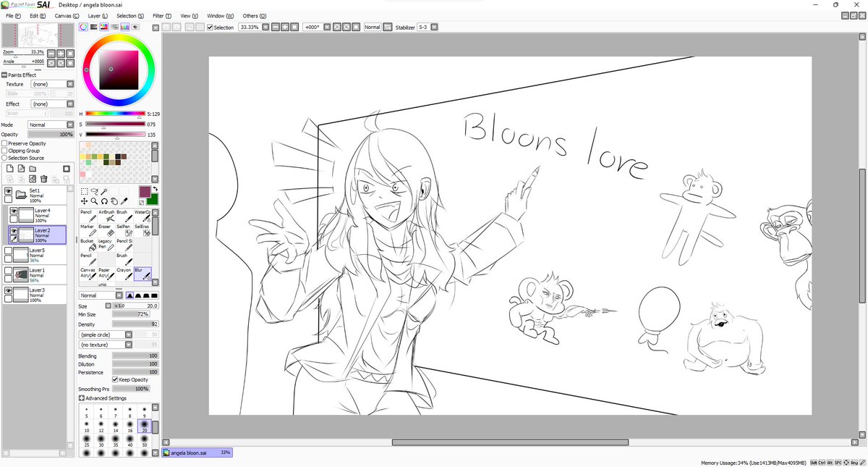This screenshot has height=467, width=868.
Task: Select the AirBrush tool
Action: tap(106, 216)
